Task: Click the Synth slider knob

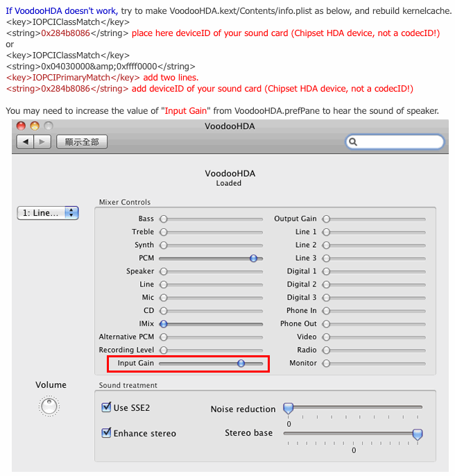Action: 164,245
